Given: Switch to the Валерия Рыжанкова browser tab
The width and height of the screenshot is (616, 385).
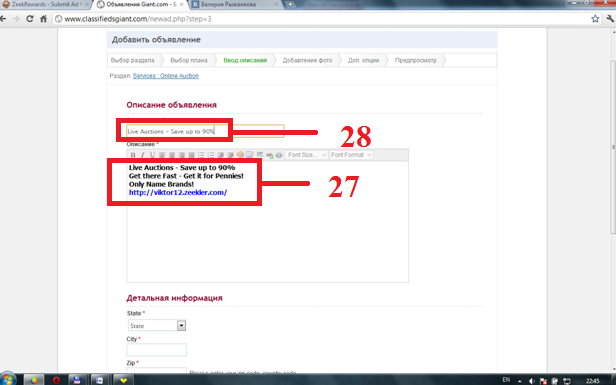Looking at the screenshot, I should point(234,4).
